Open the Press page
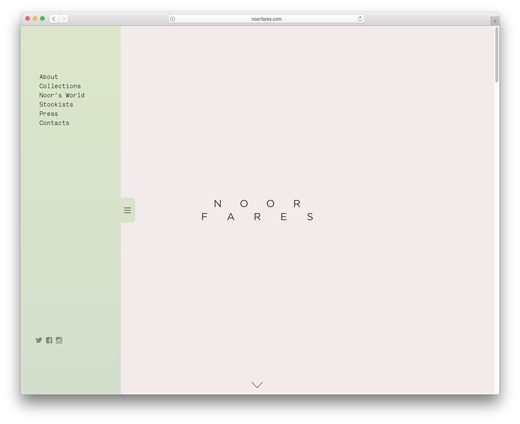 [48, 114]
